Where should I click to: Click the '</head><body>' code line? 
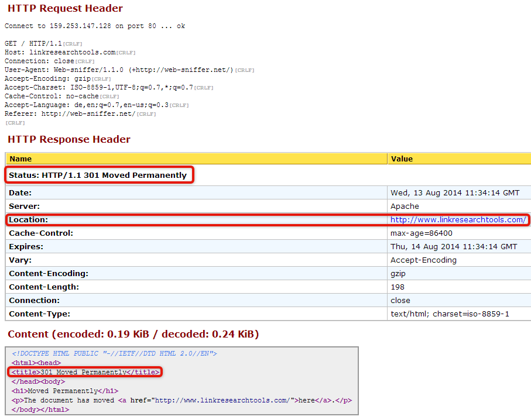click(38, 382)
